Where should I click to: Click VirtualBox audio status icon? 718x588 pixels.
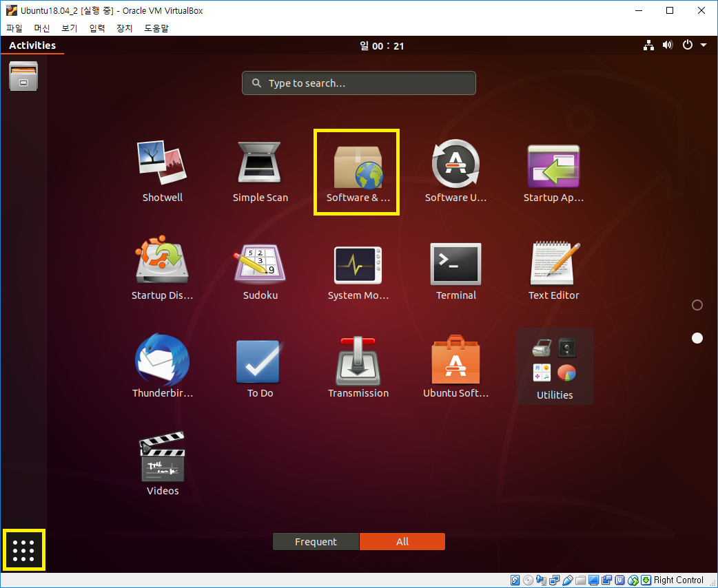[x=541, y=580]
